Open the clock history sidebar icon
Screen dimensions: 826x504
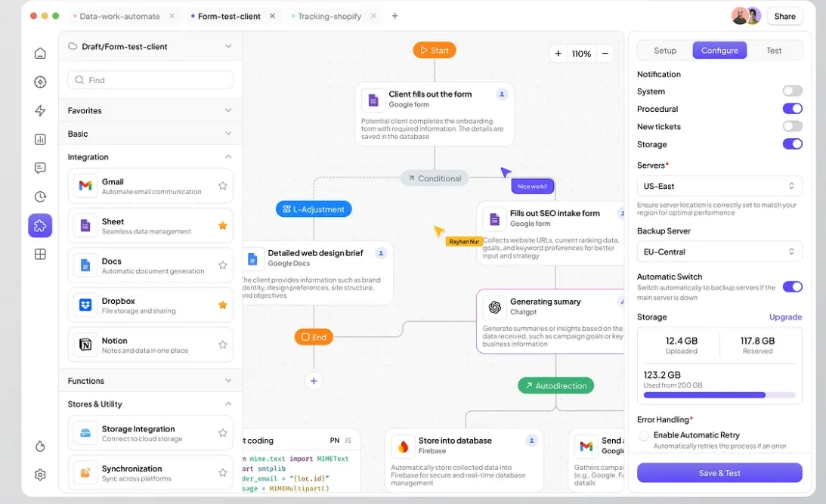pos(40,197)
